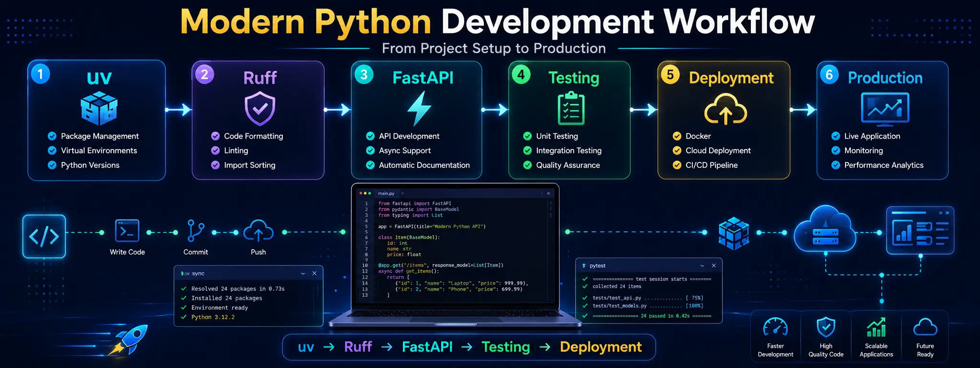Click the Push cloud arrow icon
This screenshot has height=368, width=980.
click(258, 231)
